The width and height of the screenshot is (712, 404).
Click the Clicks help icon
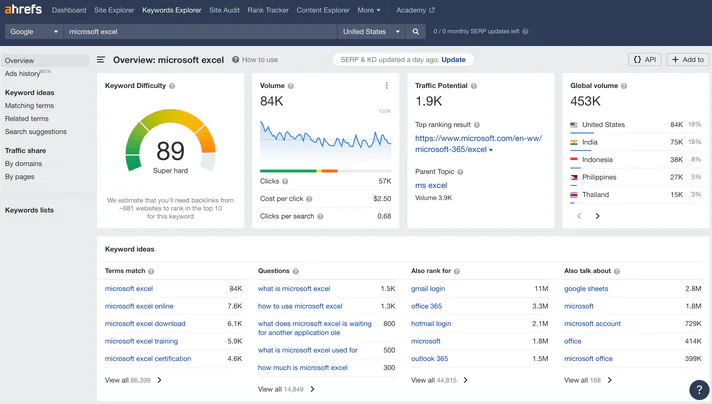point(285,182)
